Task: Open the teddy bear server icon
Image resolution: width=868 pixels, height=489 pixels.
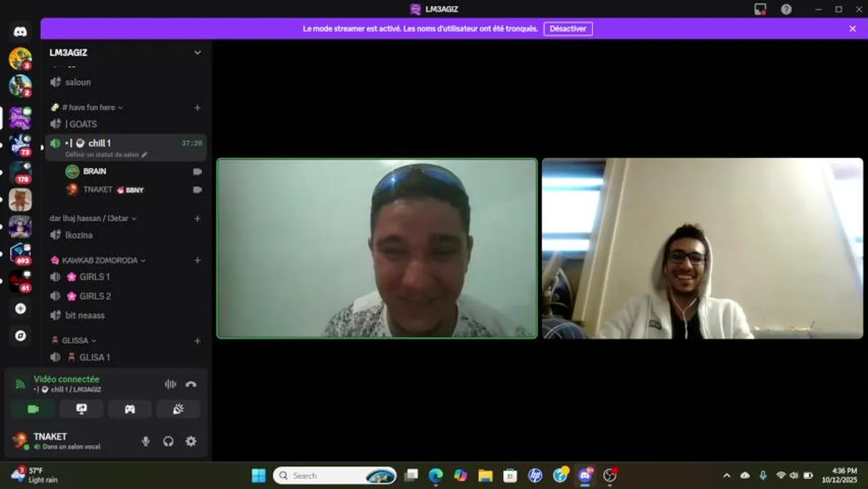Action: click(20, 200)
